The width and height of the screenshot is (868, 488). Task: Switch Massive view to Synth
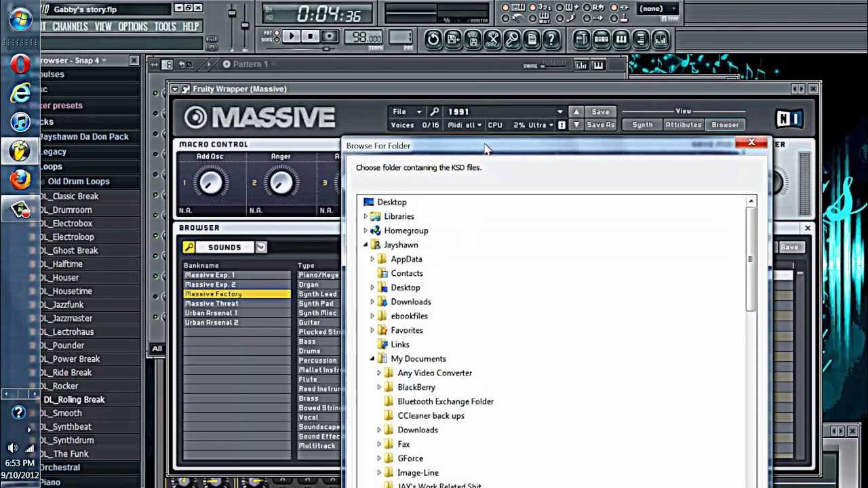pos(642,125)
